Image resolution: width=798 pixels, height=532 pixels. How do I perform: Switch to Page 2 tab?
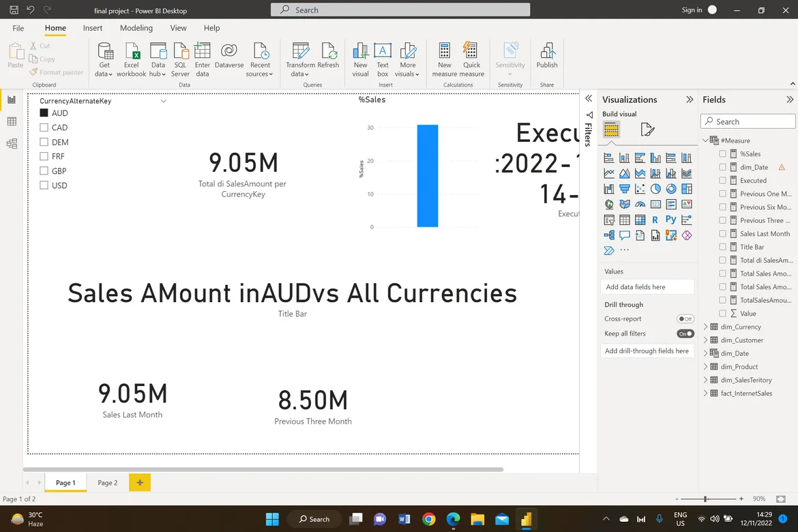(x=107, y=483)
